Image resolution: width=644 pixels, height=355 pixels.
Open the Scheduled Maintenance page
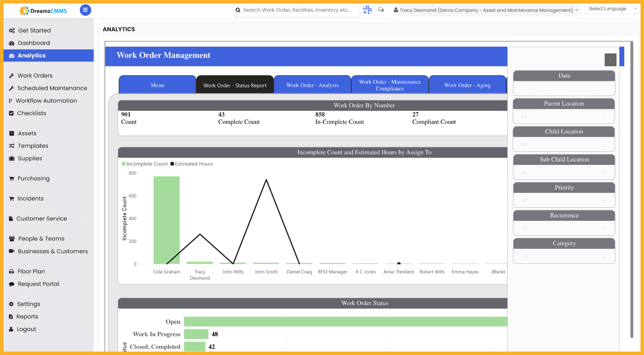click(52, 88)
